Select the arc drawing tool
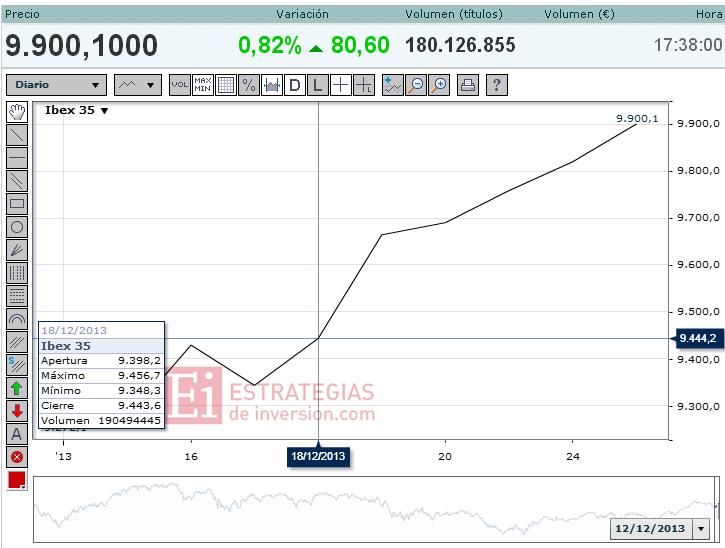The width and height of the screenshot is (725, 548). pyautogui.click(x=17, y=319)
